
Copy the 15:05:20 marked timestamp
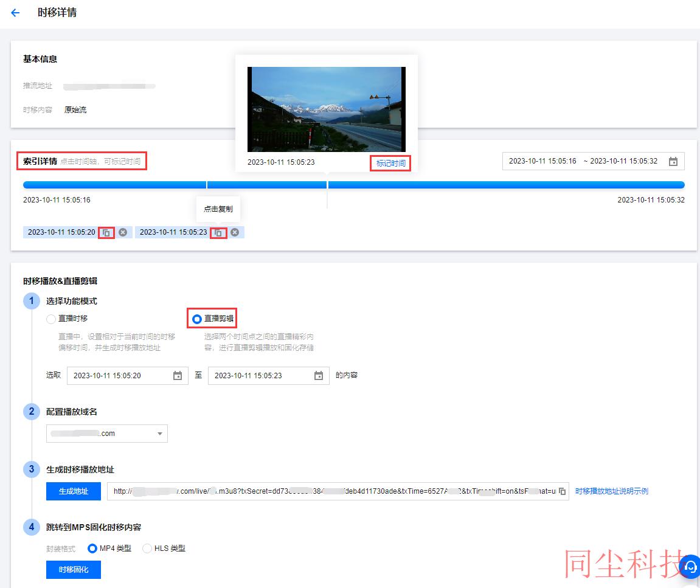tap(106, 233)
